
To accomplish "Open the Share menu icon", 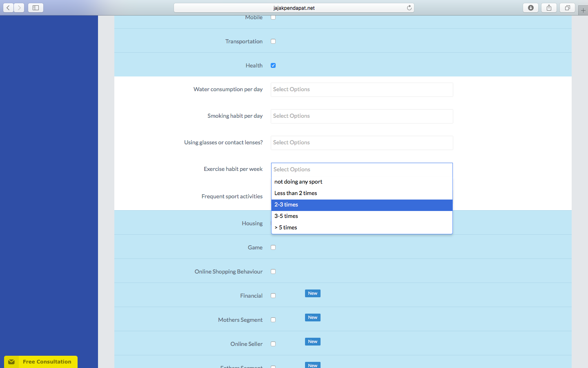I will [x=549, y=8].
